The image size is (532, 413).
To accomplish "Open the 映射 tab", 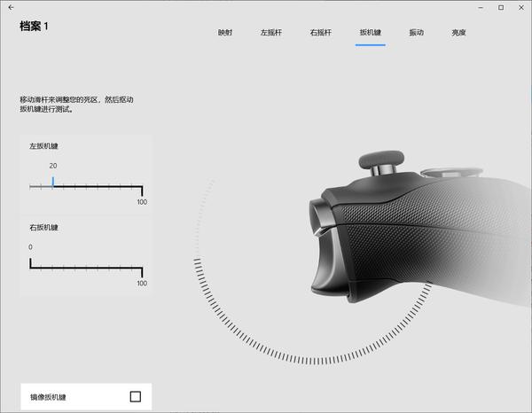I will pyautogui.click(x=225, y=33).
